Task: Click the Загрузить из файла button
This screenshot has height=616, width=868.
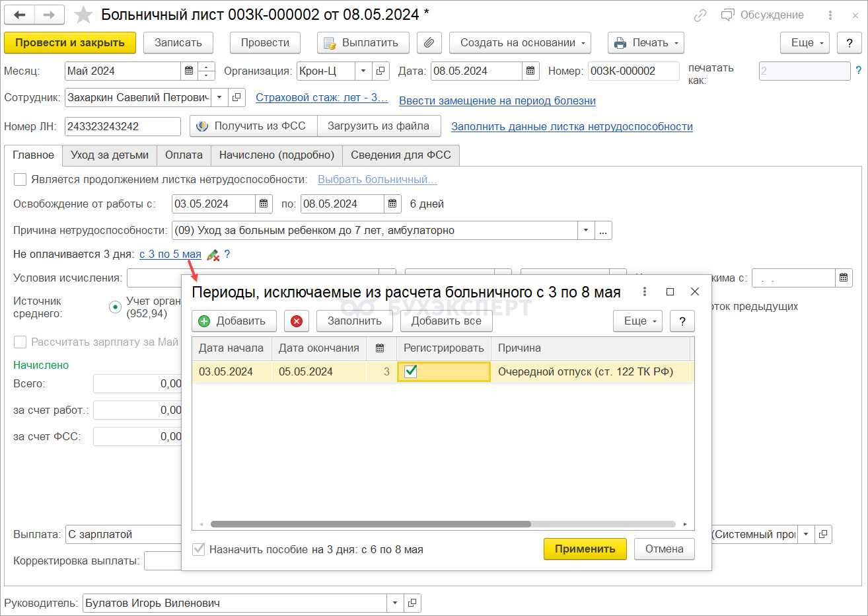Action: [379, 126]
